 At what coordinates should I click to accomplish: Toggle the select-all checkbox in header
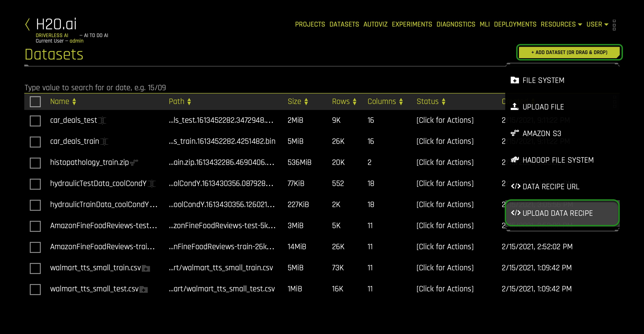coord(35,102)
